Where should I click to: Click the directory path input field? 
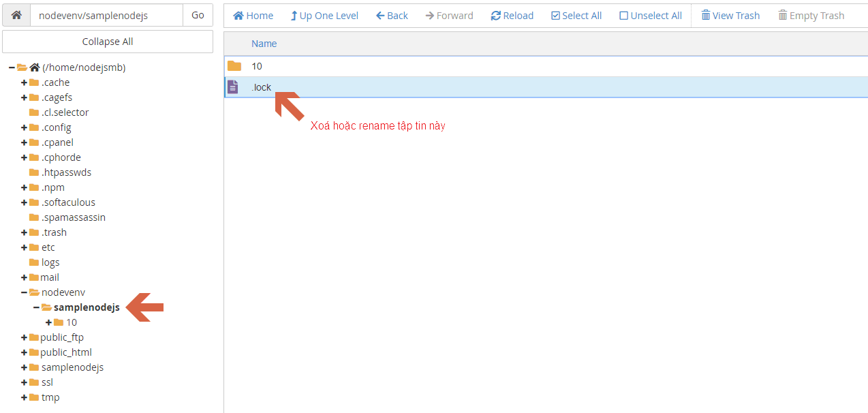coord(106,15)
